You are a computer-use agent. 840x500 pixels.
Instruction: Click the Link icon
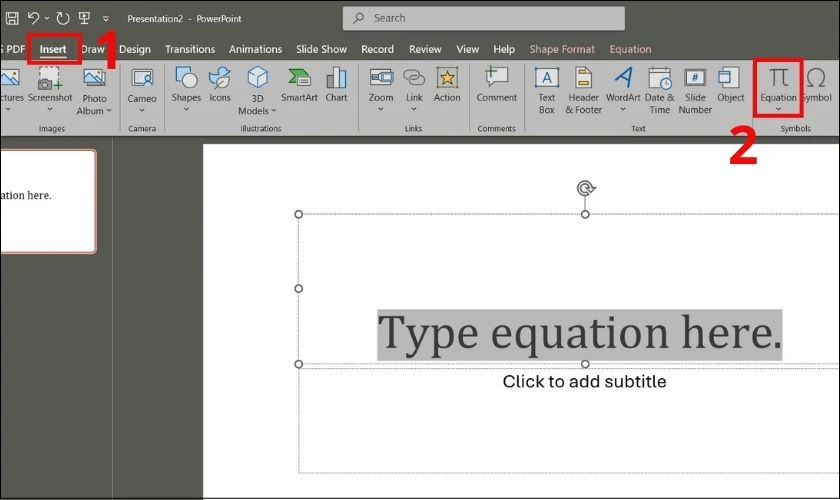(x=414, y=78)
